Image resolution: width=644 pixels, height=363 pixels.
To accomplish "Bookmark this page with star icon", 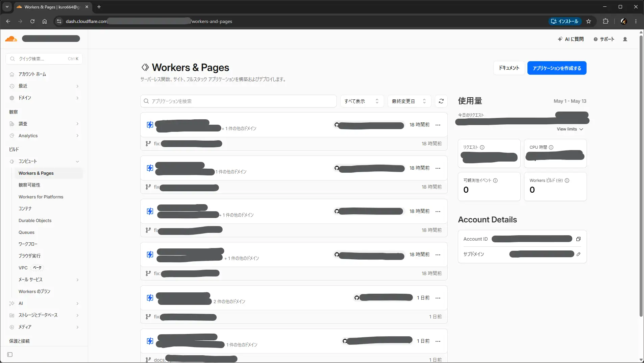I will 589,21.
